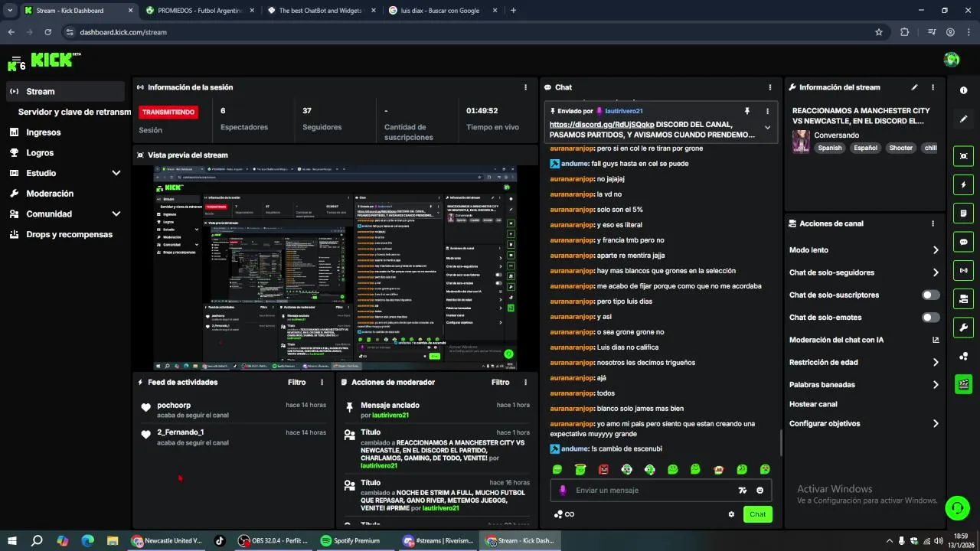Open the kebab menu of Feed de actividades
This screenshot has width=980, height=551.
(x=322, y=382)
